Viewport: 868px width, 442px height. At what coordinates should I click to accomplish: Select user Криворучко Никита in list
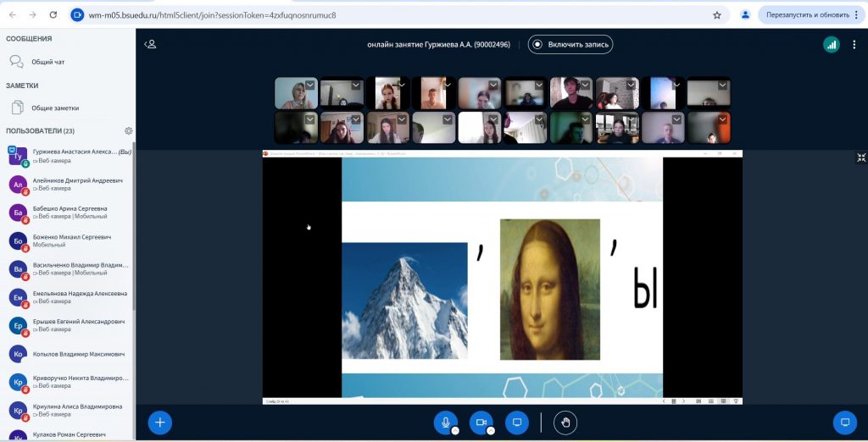[x=68, y=382]
